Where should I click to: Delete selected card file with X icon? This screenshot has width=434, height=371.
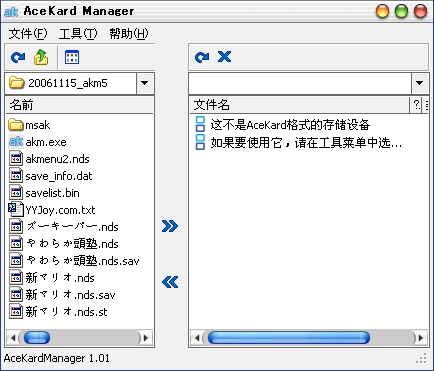pyautogui.click(x=224, y=57)
